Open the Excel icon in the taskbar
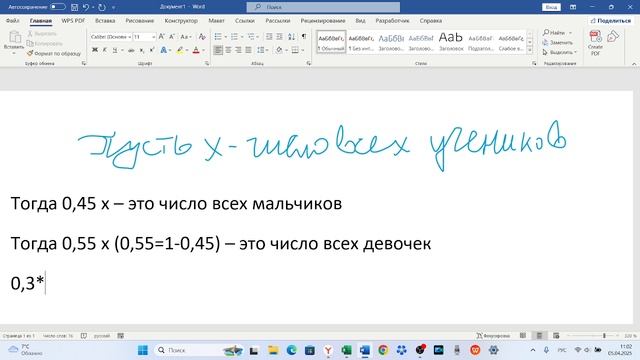The width and height of the screenshot is (640, 360). tap(346, 350)
